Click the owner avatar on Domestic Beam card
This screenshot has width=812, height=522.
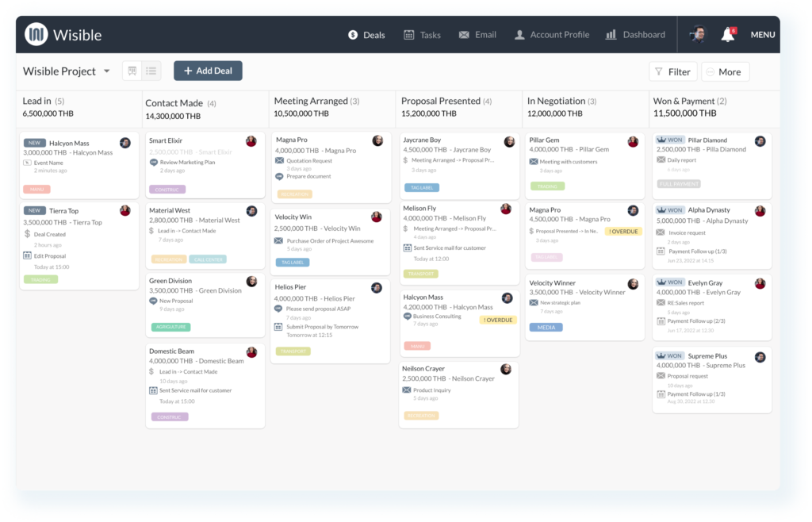pos(251,353)
